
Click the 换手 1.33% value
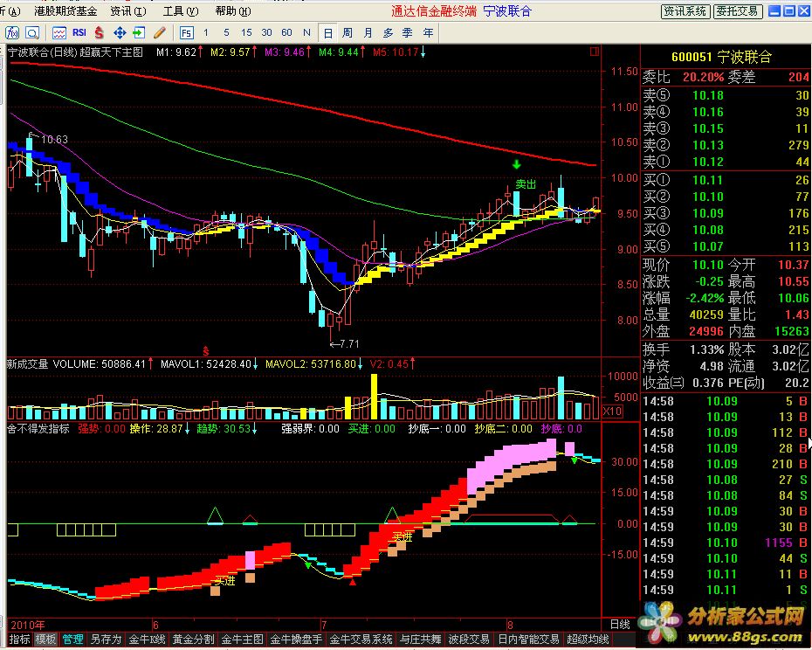(707, 349)
